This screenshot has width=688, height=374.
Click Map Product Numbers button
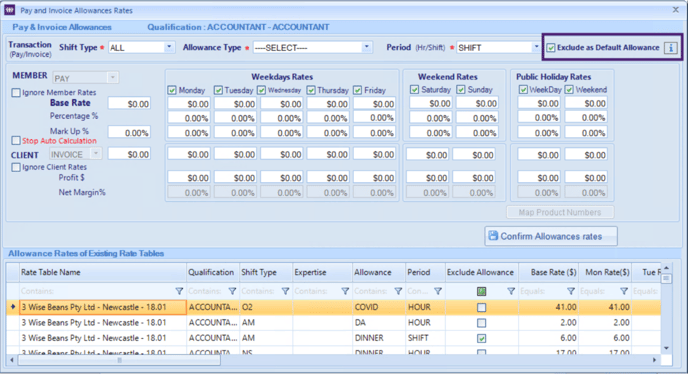coord(560,212)
